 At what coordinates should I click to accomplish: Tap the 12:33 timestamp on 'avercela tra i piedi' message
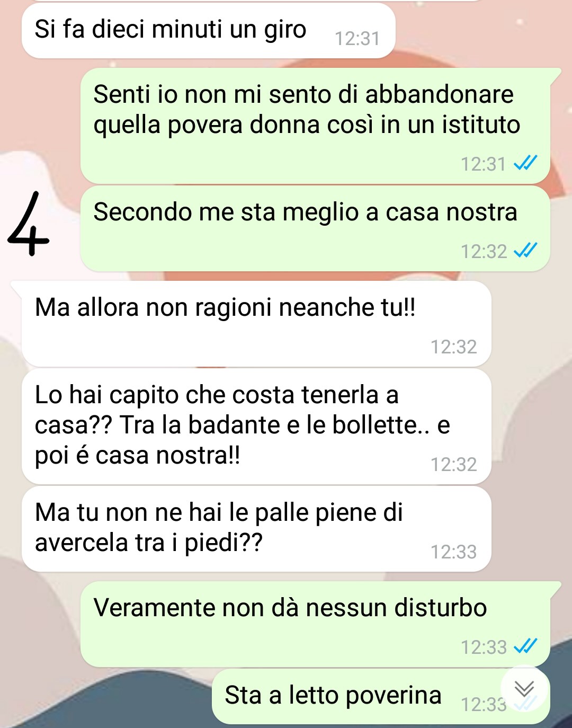tap(454, 552)
